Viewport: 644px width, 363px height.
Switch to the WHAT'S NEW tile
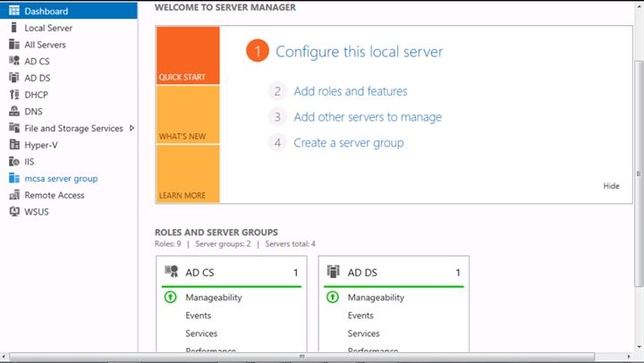188,115
